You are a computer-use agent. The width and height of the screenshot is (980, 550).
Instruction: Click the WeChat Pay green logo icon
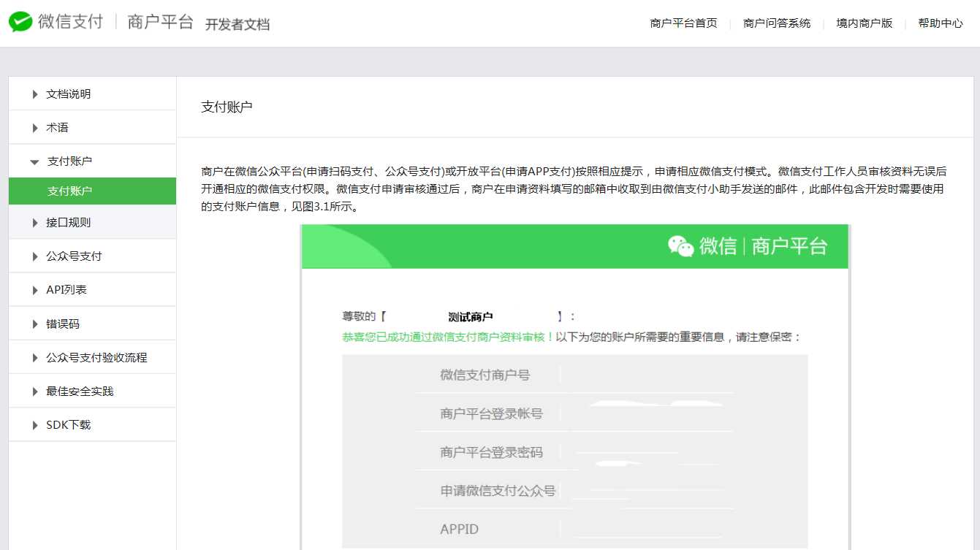(20, 22)
